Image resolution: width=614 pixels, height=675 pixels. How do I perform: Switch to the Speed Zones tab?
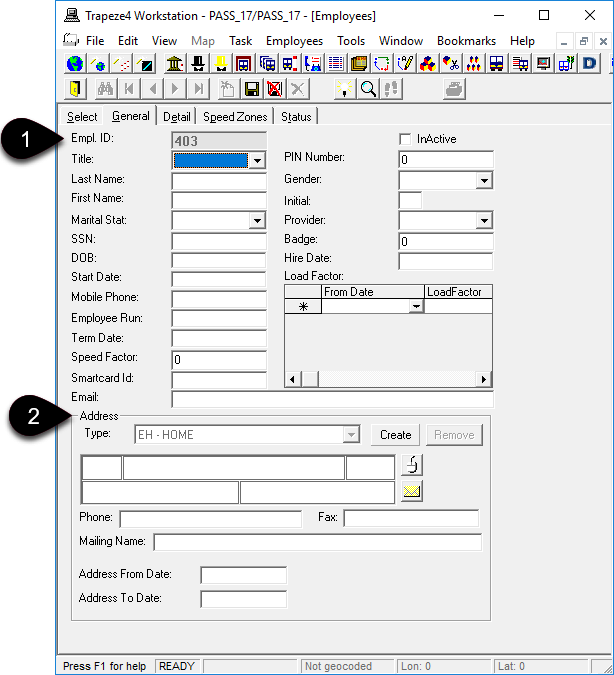coord(235,117)
